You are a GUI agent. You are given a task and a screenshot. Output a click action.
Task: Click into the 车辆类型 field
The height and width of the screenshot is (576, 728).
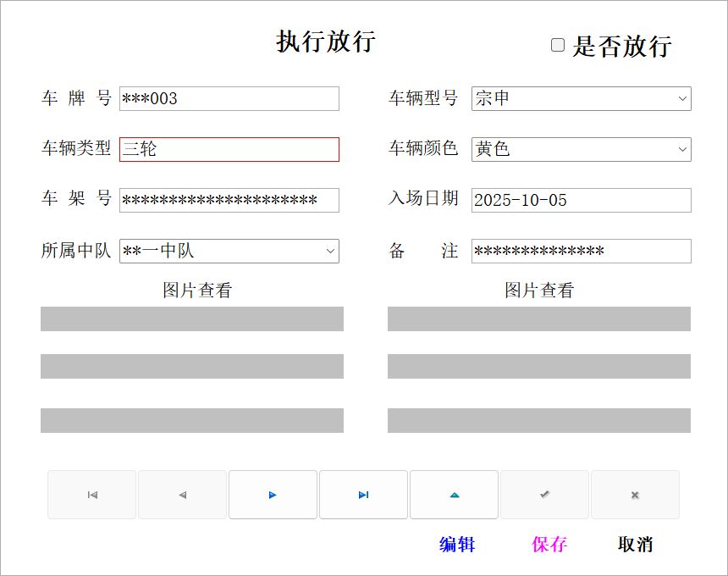229,149
